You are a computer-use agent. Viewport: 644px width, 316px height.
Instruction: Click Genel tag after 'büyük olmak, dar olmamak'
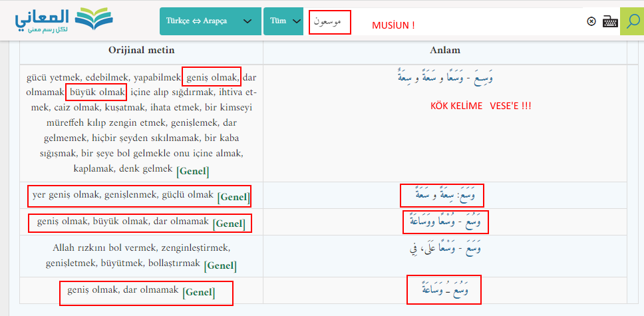point(229,224)
